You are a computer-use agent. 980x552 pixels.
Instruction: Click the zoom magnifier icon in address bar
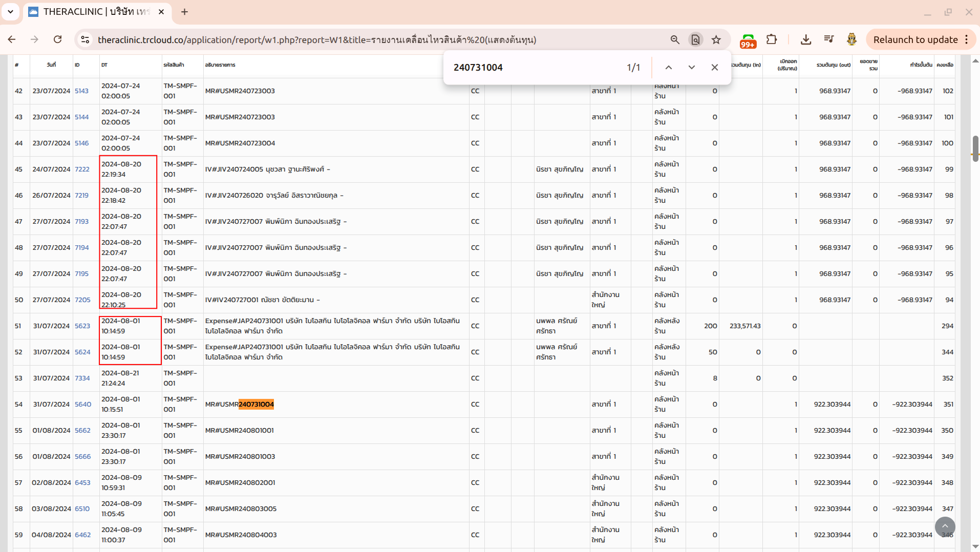[675, 39]
